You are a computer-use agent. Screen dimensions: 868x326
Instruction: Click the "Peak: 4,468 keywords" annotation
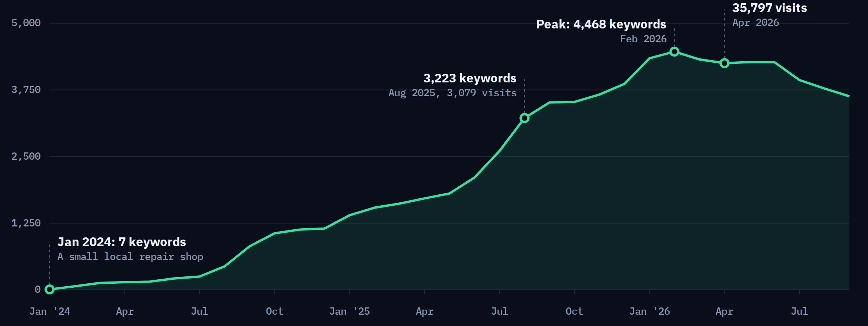click(x=601, y=24)
